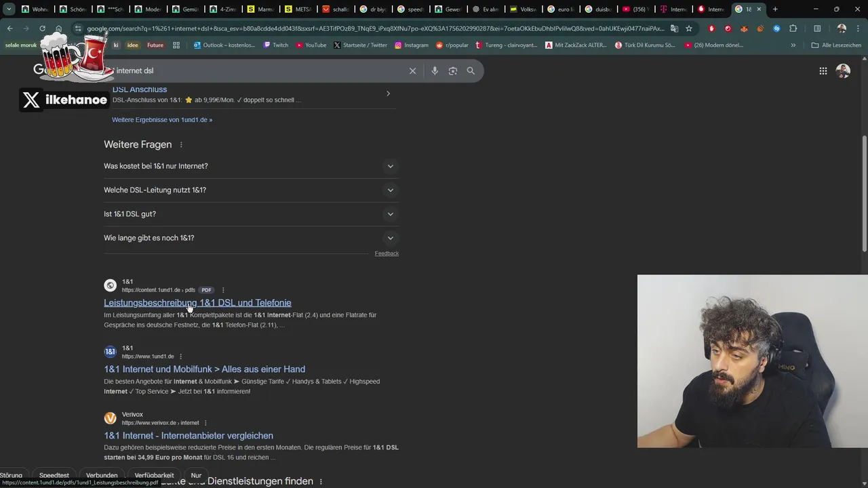868x488 pixels.
Task: Switch to the '(356)' YouTube tab
Action: [635, 9]
